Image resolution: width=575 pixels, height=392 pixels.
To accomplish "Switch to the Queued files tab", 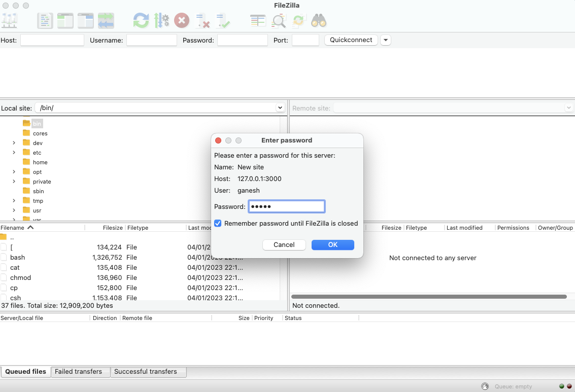I will (x=26, y=372).
